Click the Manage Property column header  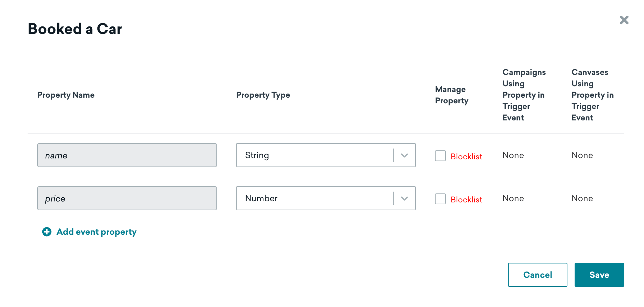(451, 95)
